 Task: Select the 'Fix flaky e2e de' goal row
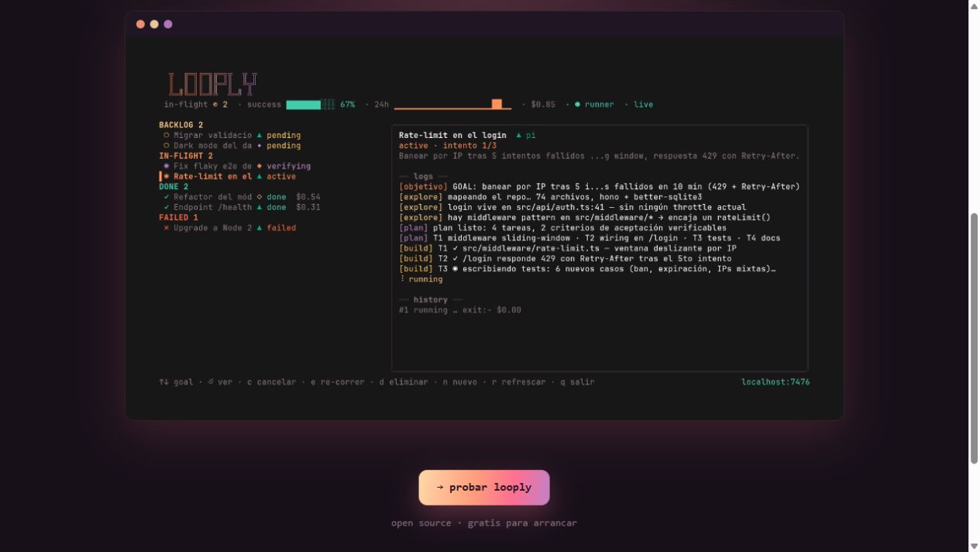point(236,166)
